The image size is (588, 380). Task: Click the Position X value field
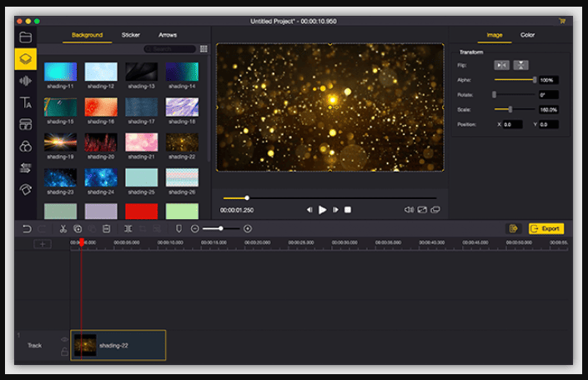pos(513,124)
